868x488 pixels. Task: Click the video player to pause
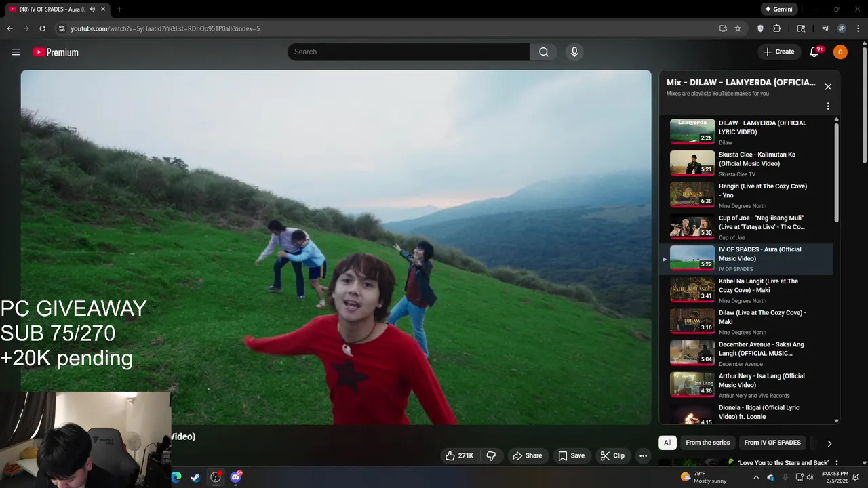tap(336, 247)
